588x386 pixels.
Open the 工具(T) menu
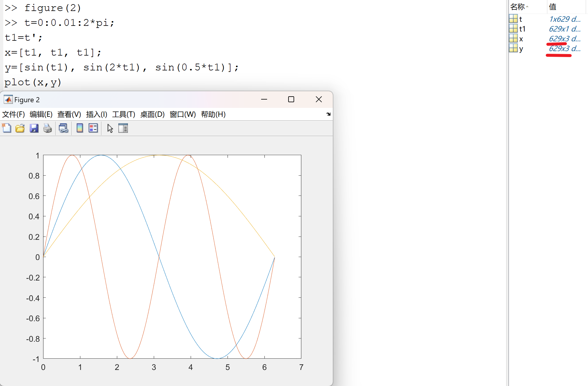124,114
